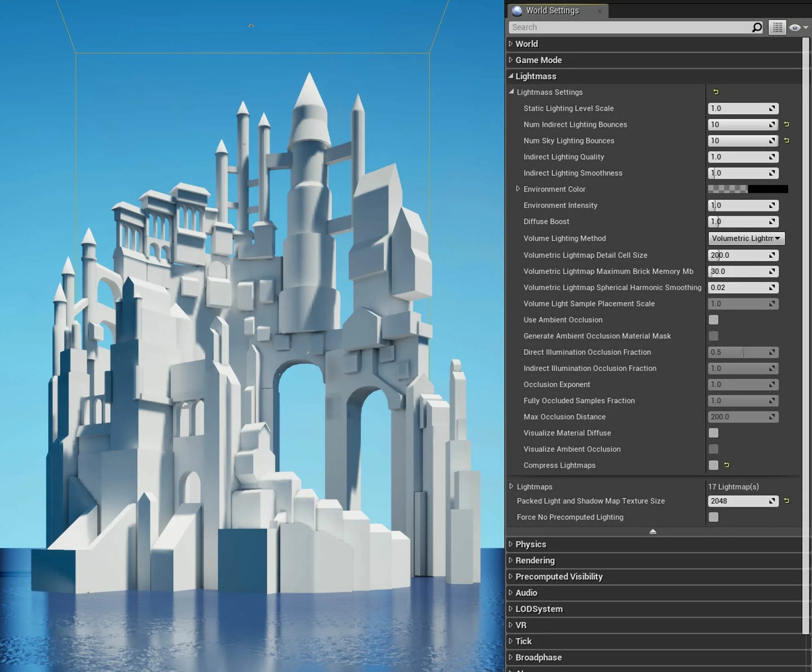Collapse the Lightmass category header

535,76
